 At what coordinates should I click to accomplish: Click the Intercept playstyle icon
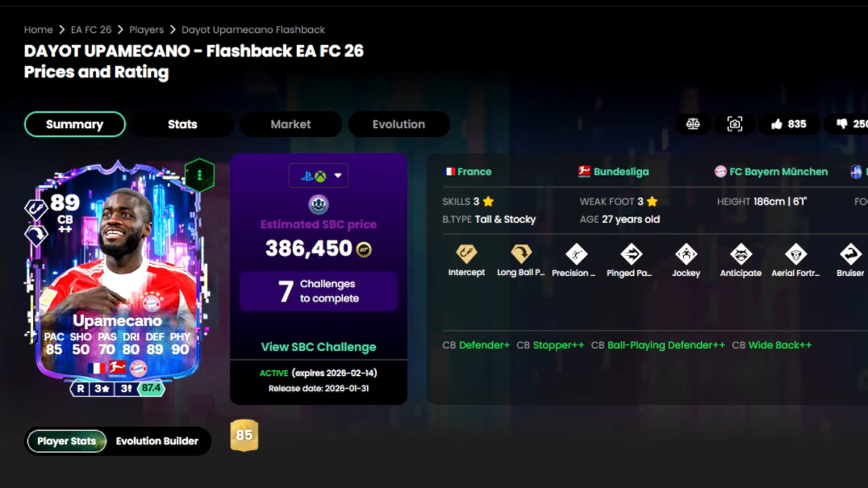tap(466, 254)
